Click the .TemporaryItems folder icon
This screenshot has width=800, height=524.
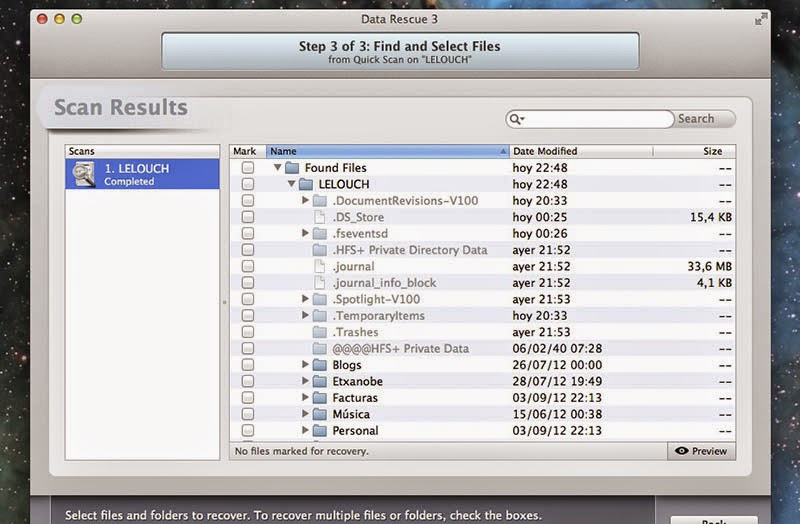319,315
